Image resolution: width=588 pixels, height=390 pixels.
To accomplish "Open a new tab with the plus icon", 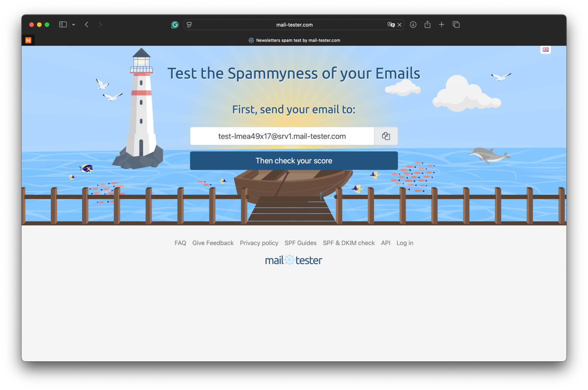I will [x=442, y=25].
